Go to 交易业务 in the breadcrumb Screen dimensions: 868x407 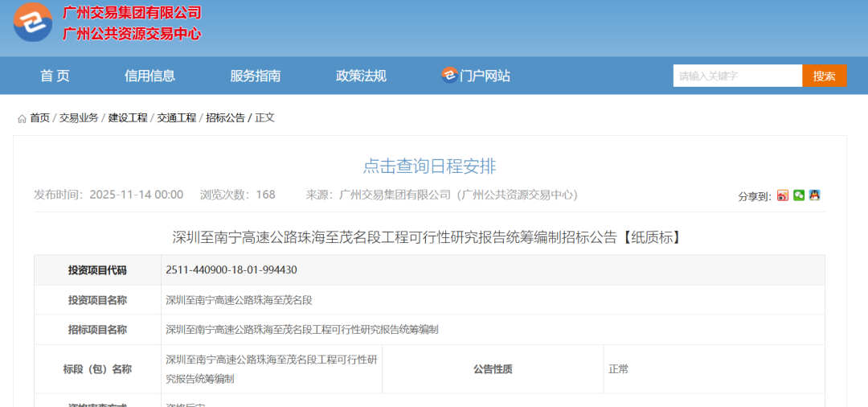click(x=79, y=117)
